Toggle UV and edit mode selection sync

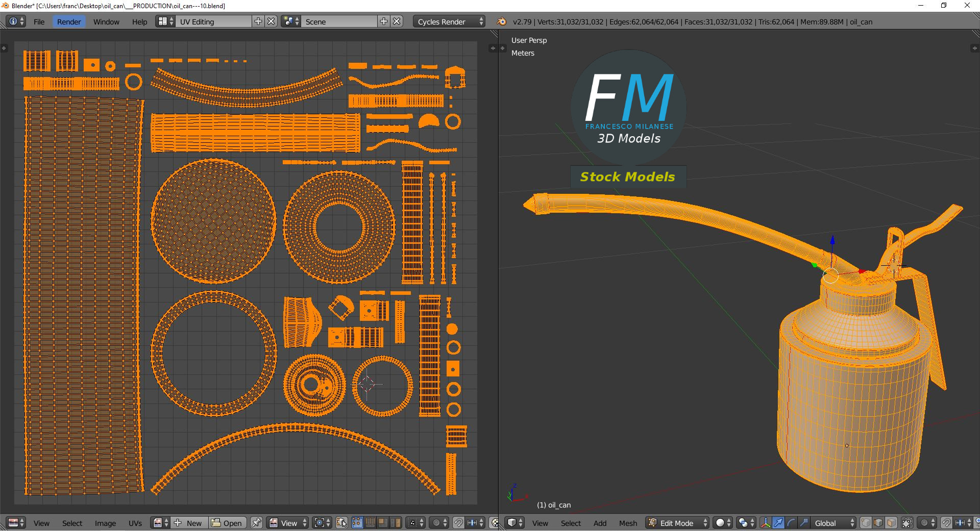tap(341, 523)
